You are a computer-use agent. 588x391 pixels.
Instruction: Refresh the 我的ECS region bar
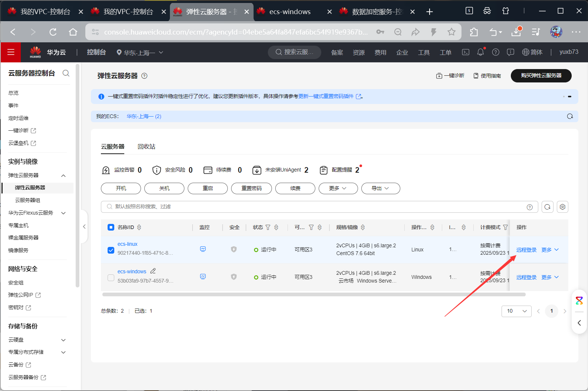570,116
